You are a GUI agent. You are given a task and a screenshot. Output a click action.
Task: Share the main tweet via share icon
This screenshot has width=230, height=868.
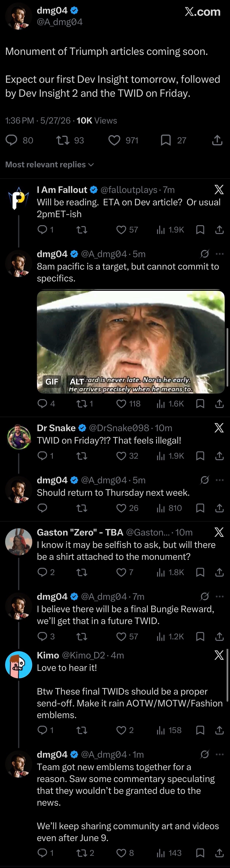pos(217,140)
